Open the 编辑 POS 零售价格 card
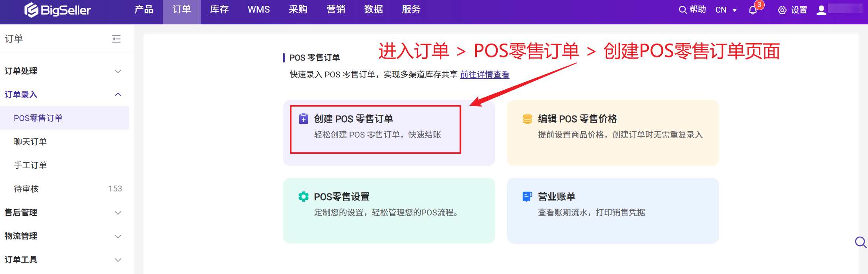 point(613,133)
